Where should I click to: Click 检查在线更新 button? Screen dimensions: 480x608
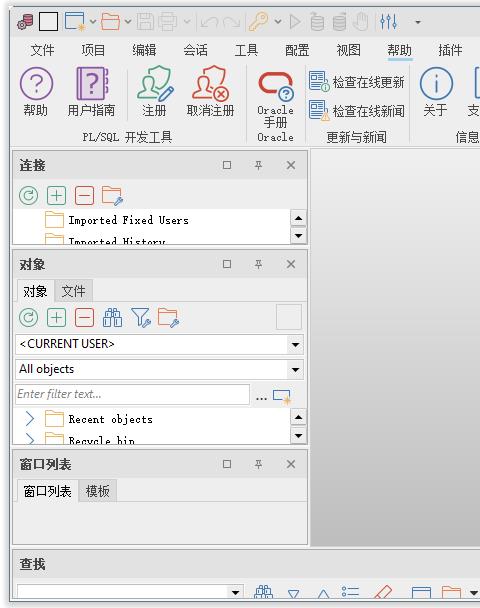click(x=357, y=82)
